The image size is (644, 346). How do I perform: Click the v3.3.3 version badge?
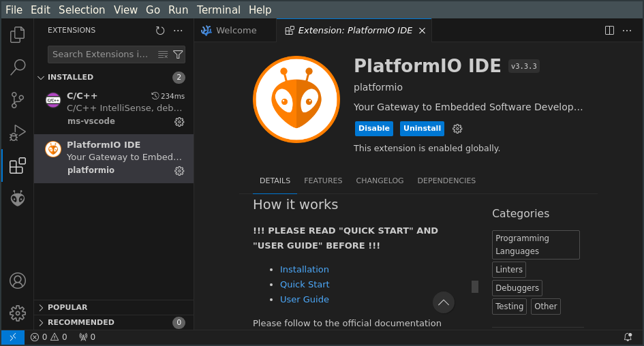(x=523, y=66)
